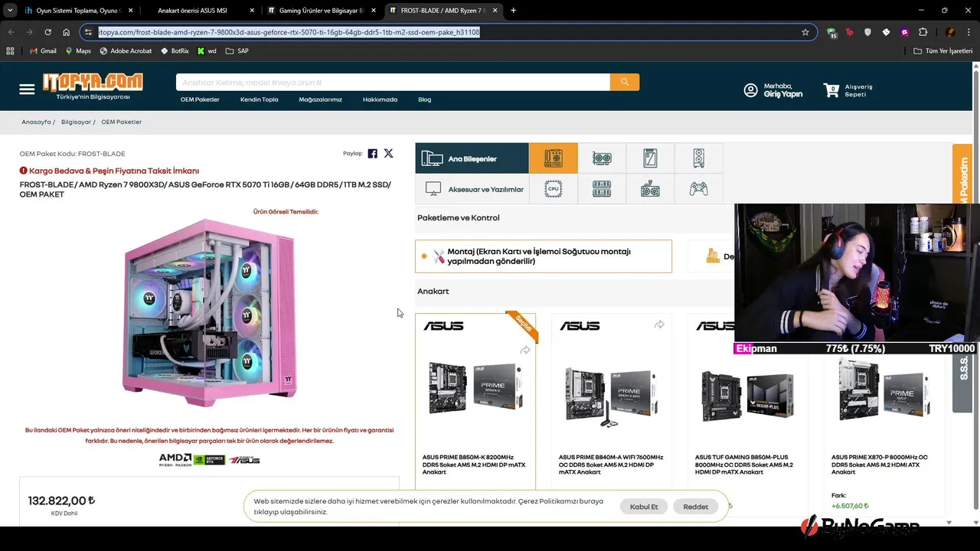Share the product on X

pyautogui.click(x=388, y=153)
